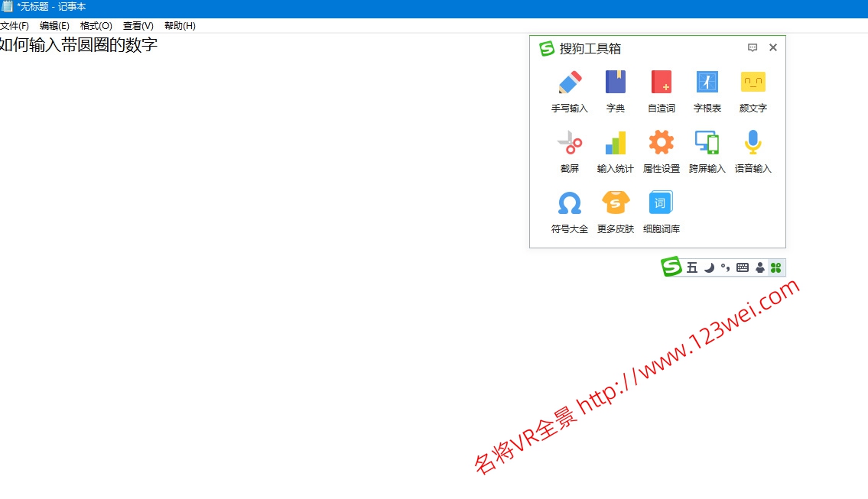Click the feedback speech-bubble icon in 搜狗工具箱
This screenshot has width=868, height=499.
(x=753, y=47)
